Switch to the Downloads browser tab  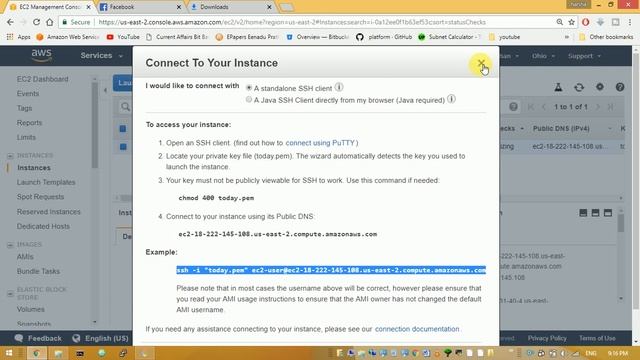click(x=230, y=7)
